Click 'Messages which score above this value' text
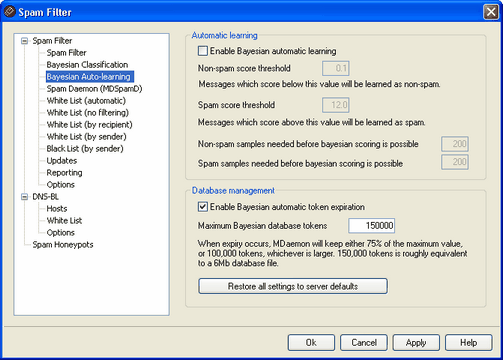This screenshot has height=360, width=503. [x=312, y=122]
